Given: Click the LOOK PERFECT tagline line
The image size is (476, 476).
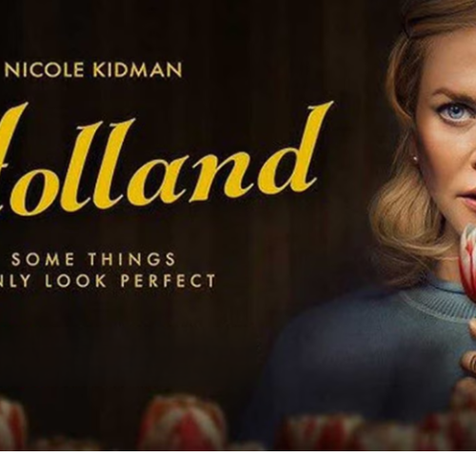Looking at the screenshot, I should pyautogui.click(x=108, y=281).
